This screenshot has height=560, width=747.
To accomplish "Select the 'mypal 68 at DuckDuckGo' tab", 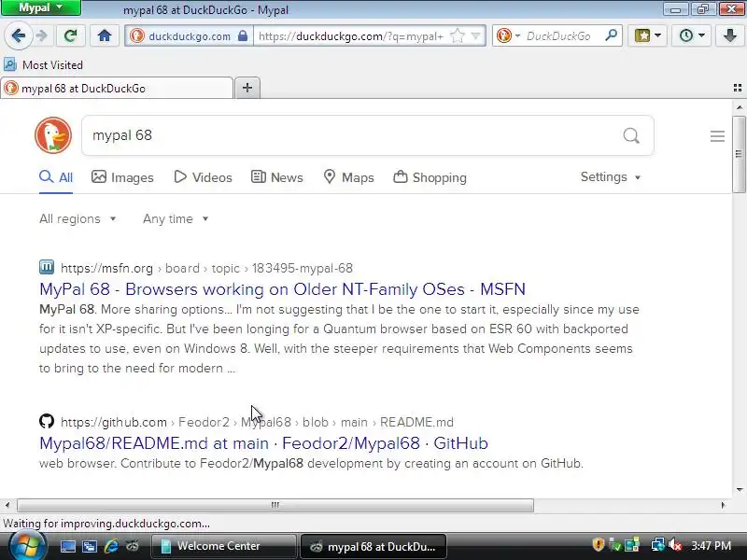I will coord(117,88).
